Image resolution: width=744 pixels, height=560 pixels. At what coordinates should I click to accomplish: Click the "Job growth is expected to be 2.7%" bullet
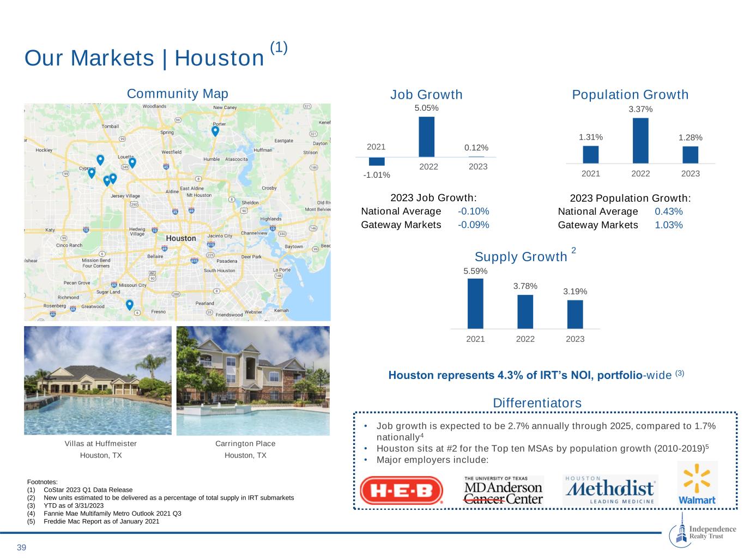point(546,431)
